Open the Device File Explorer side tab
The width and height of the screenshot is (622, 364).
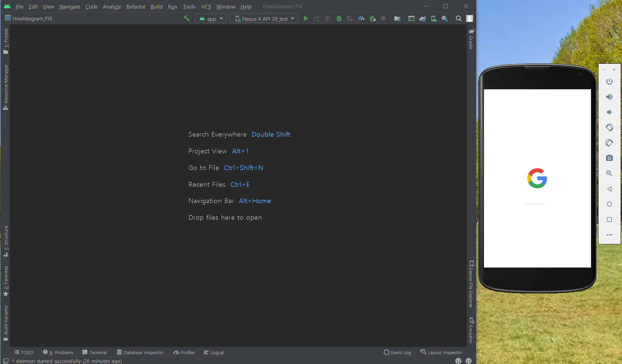click(x=471, y=284)
